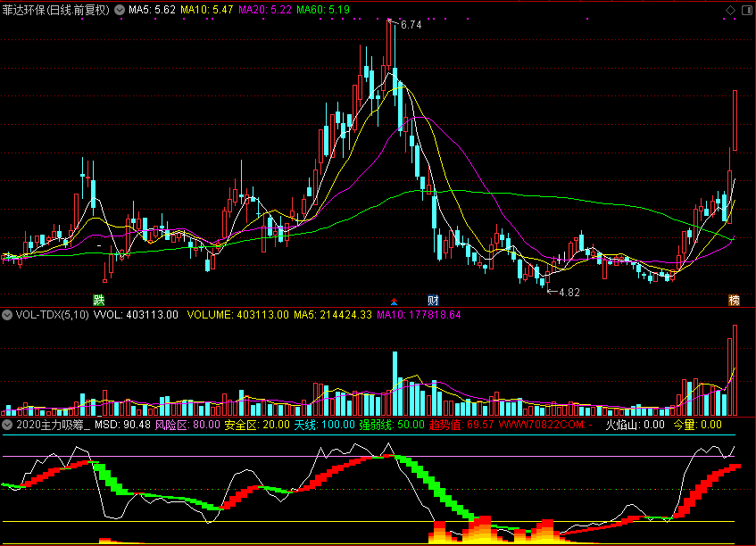Image resolution: width=756 pixels, height=546 pixels.
Task: Click the blue 财 marker icon
Action: (434, 299)
